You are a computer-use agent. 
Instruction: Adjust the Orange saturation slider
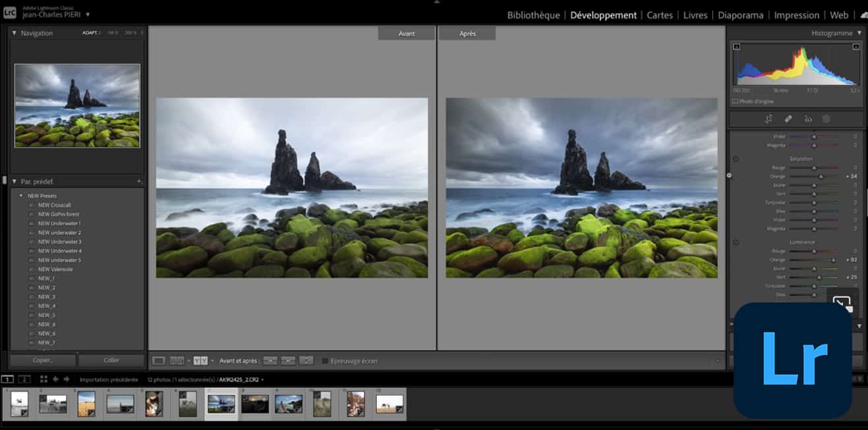pos(821,176)
